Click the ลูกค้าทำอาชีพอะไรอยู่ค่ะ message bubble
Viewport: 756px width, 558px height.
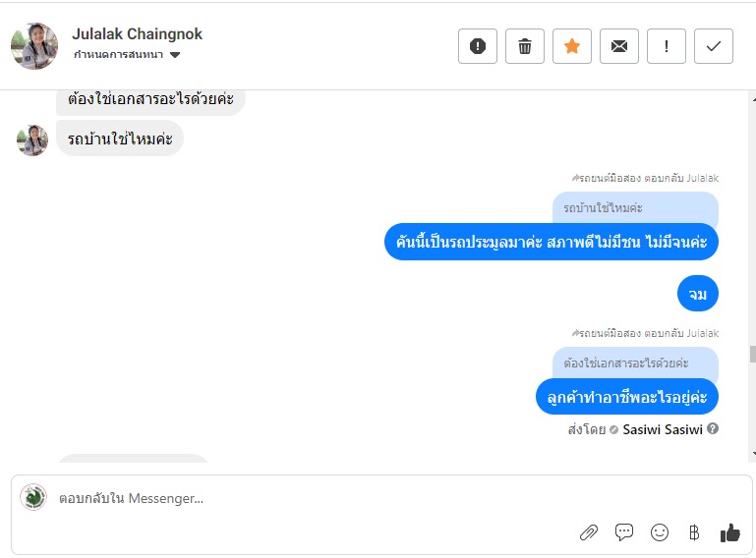pyautogui.click(x=627, y=396)
